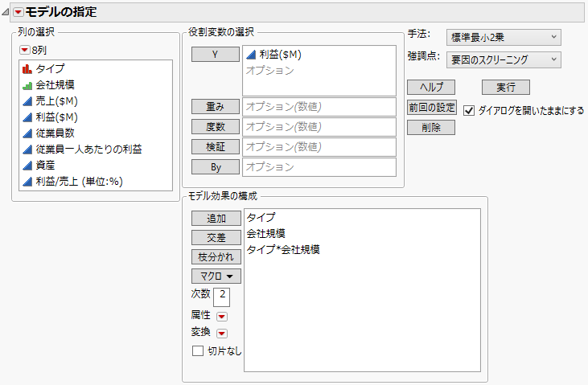Screen dimensions: 588x385
Task: Click the 実行 button to run the model
Action: (x=505, y=88)
